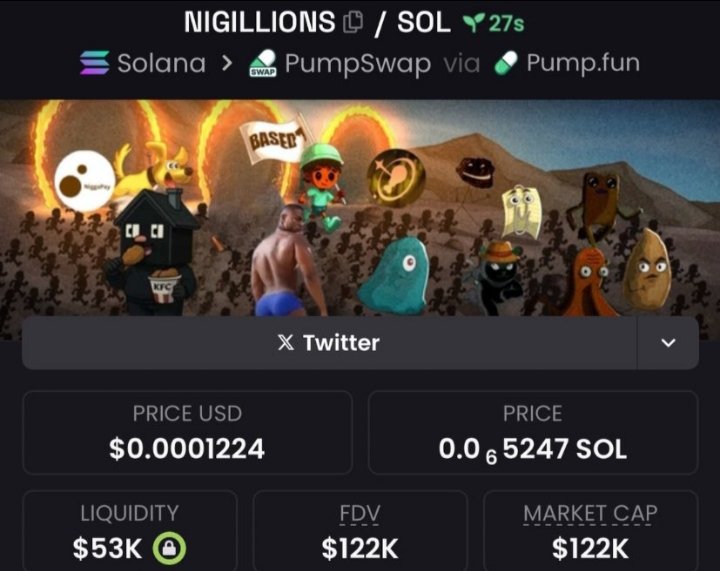Click the LIQUIDITY $53K stat box

click(x=130, y=531)
